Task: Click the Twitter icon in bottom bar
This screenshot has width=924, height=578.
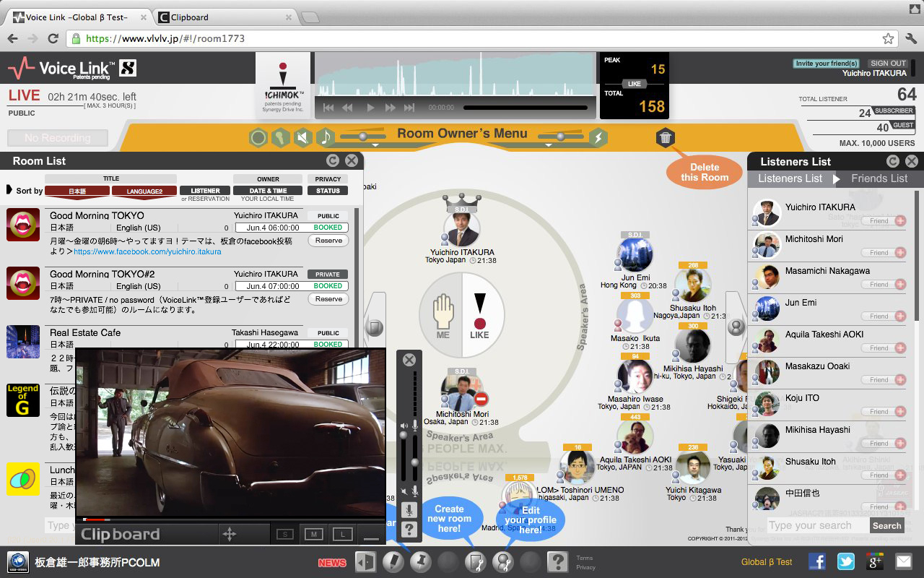Action: 845,561
